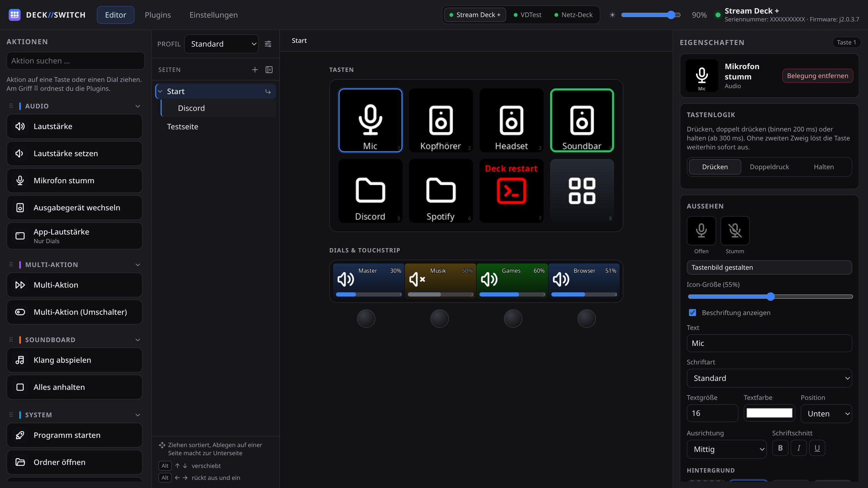Adjust the brightness slider
The width and height of the screenshot is (868, 488).
[x=651, y=15]
